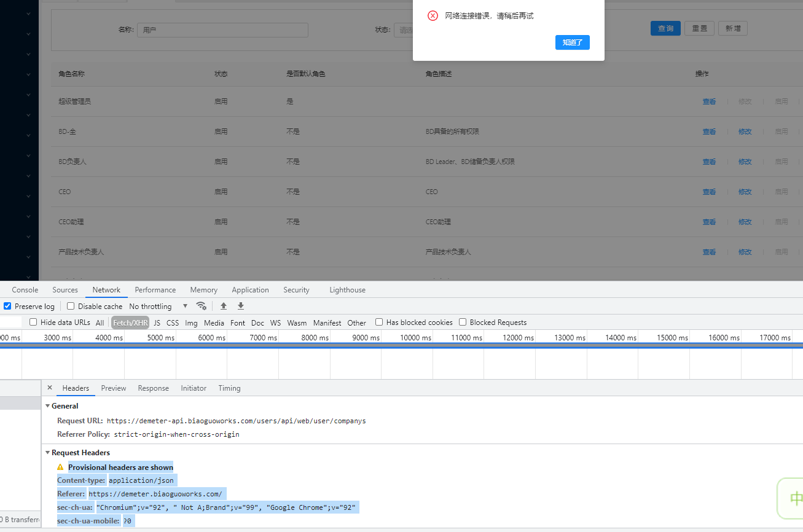Click 修改 for the CEO助理 row
Viewport: 803px width, 532px height.
tap(745, 222)
